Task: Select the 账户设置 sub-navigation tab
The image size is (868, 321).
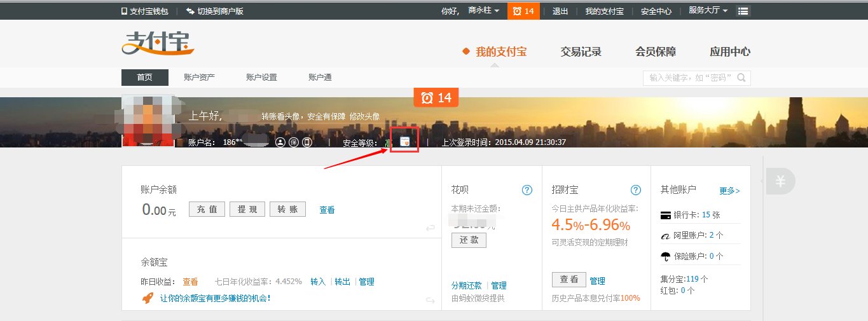Action: point(261,78)
